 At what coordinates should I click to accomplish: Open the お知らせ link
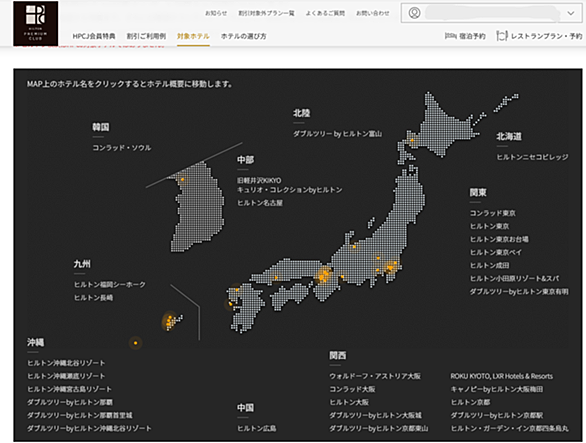216,13
